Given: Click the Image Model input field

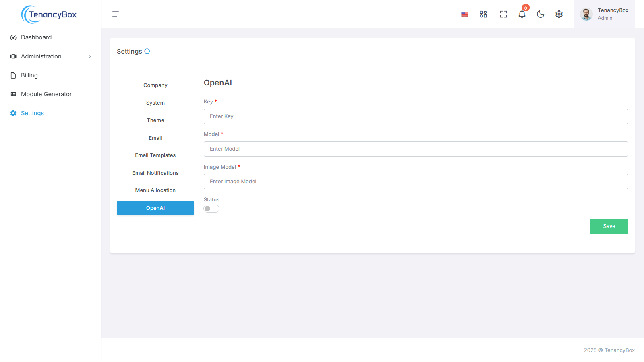Looking at the screenshot, I should pyautogui.click(x=416, y=182).
